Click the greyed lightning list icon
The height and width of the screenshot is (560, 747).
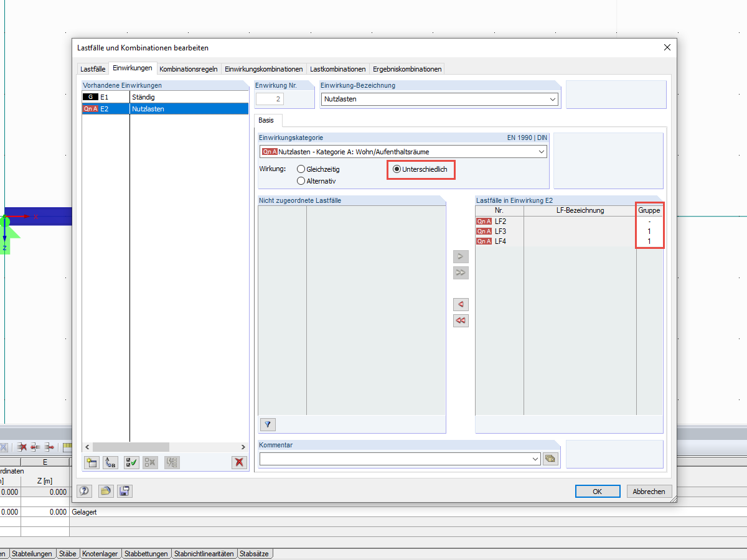tap(172, 462)
